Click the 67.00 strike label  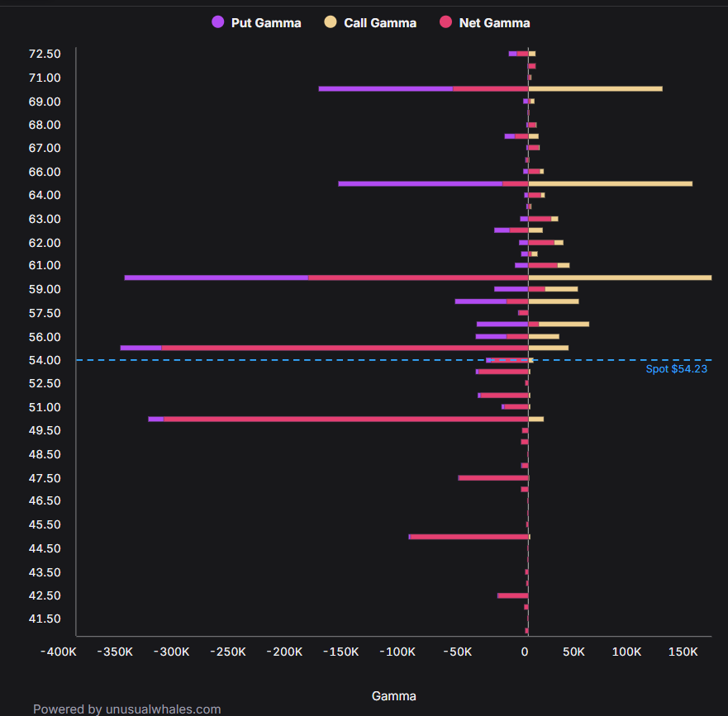(x=45, y=148)
